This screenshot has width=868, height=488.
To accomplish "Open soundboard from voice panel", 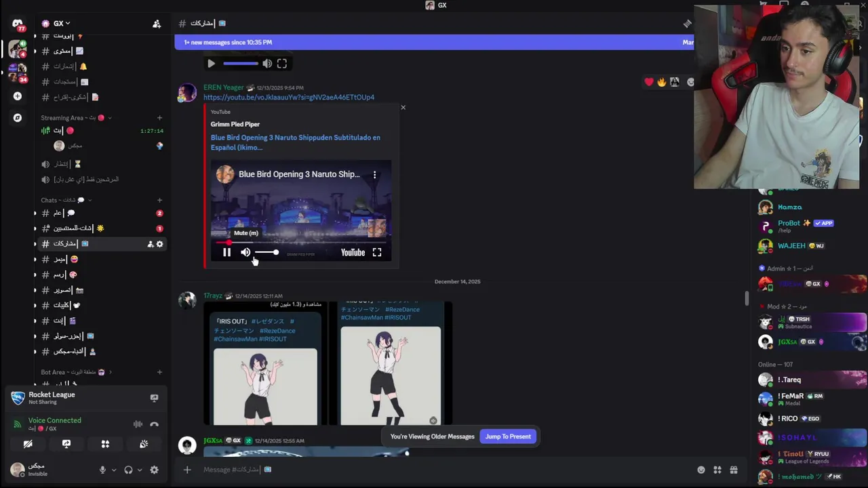I will (x=144, y=444).
